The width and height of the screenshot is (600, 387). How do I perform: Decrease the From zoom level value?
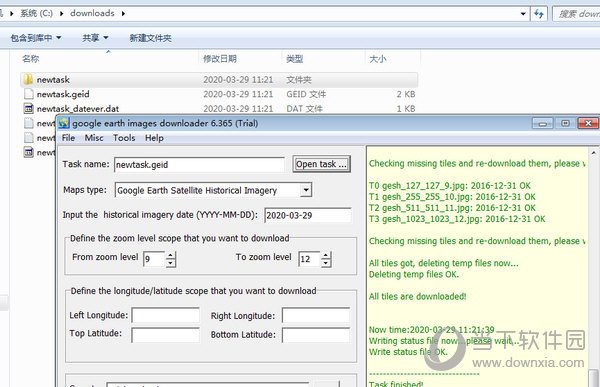pyautogui.click(x=171, y=263)
